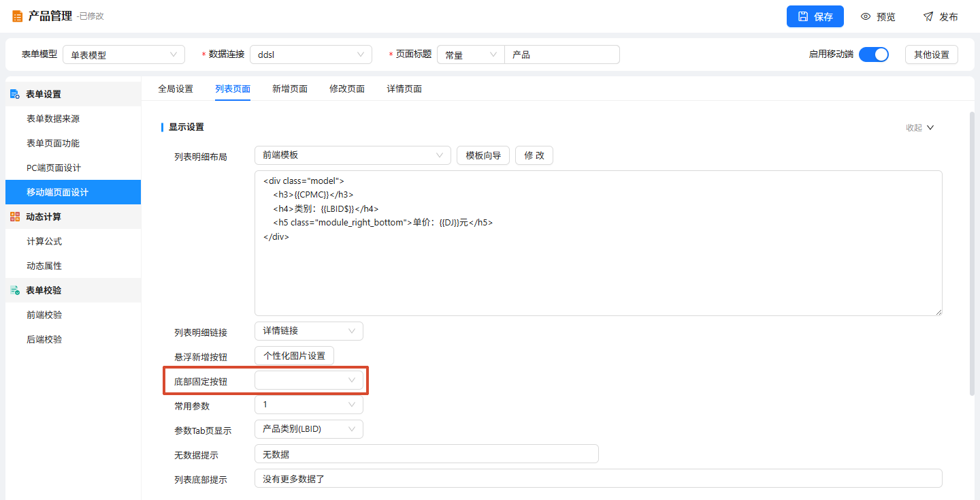
Task: Open the 页面标题 常量 type dropdown
Action: pyautogui.click(x=470, y=54)
